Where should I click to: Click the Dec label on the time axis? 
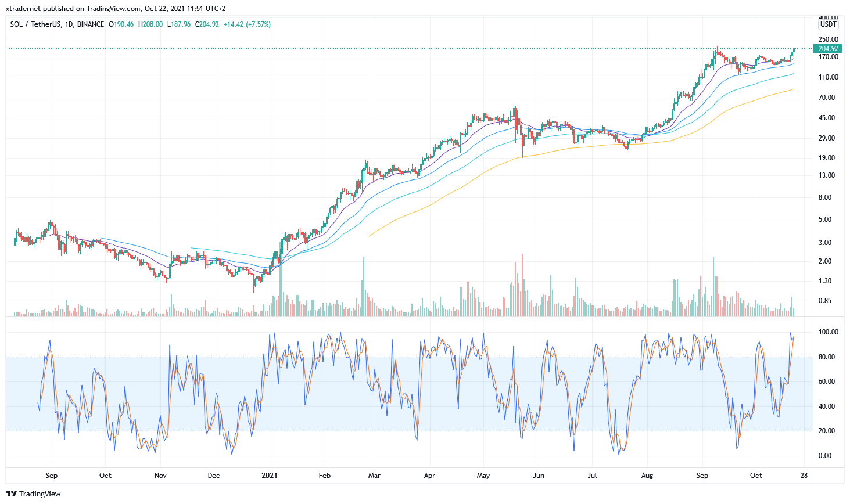tap(214, 476)
